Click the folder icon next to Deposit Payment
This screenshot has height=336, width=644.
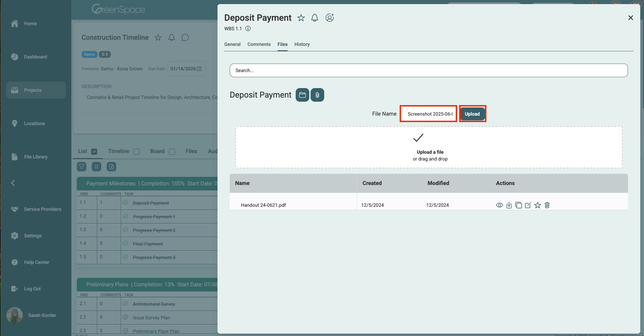point(302,95)
